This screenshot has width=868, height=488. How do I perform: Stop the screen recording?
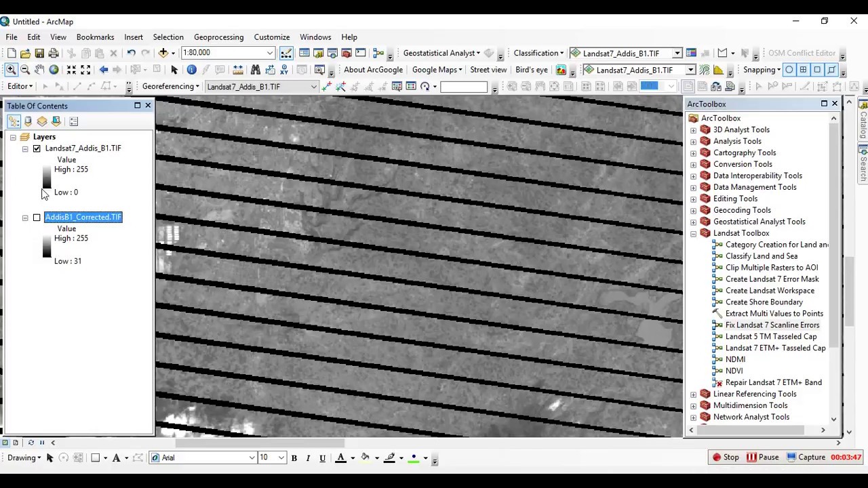(726, 457)
